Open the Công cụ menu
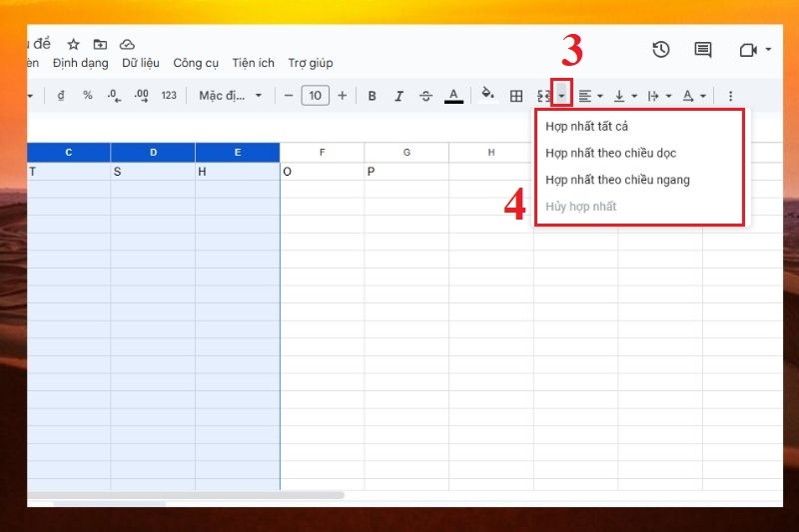 pos(196,63)
